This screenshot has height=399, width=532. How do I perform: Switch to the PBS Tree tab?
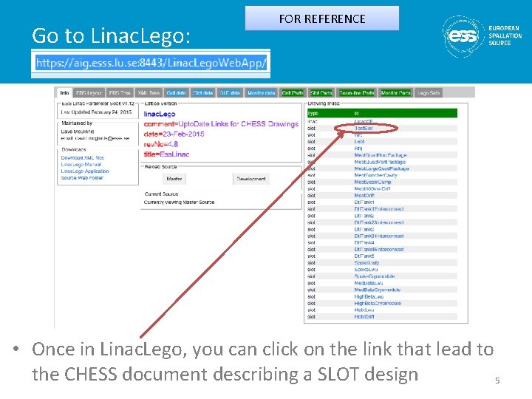[x=120, y=92]
